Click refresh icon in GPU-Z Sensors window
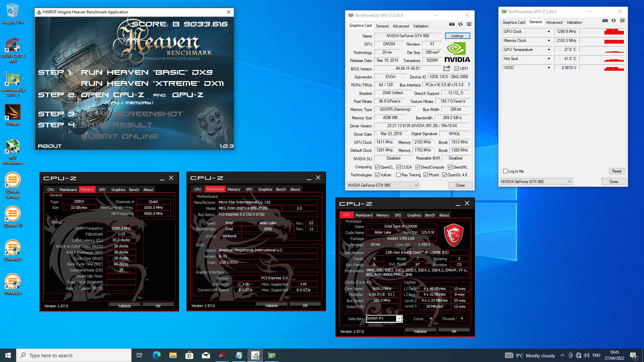This screenshot has height=362, width=644. pyautogui.click(x=613, y=21)
